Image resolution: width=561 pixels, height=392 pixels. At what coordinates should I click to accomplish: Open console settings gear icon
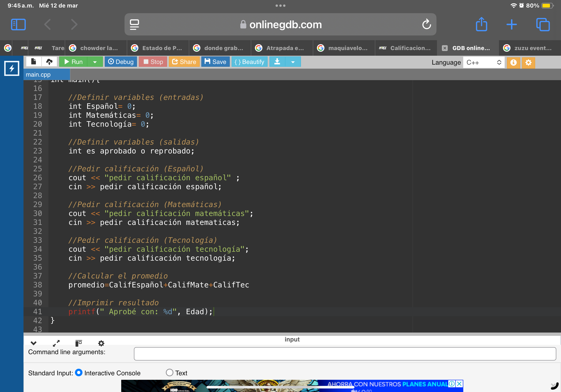[x=101, y=343]
